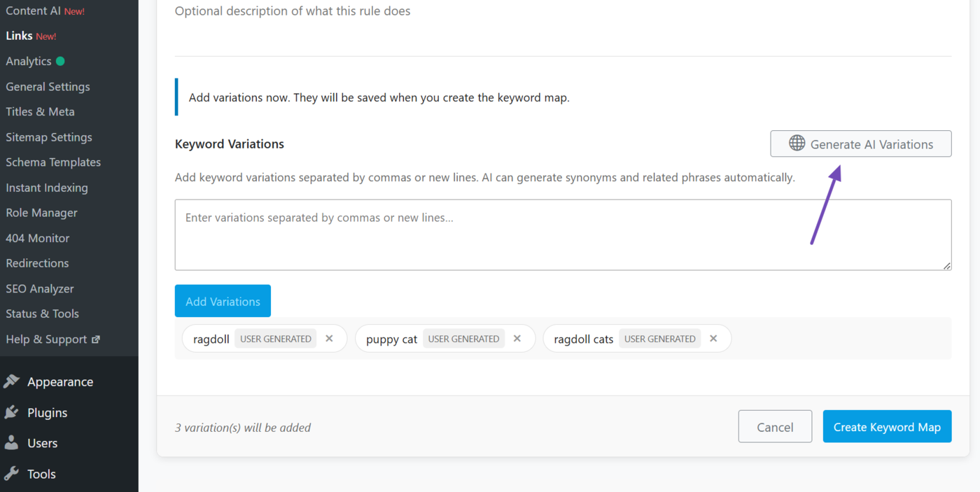Click the Help & Support external link icon

[x=96, y=339]
